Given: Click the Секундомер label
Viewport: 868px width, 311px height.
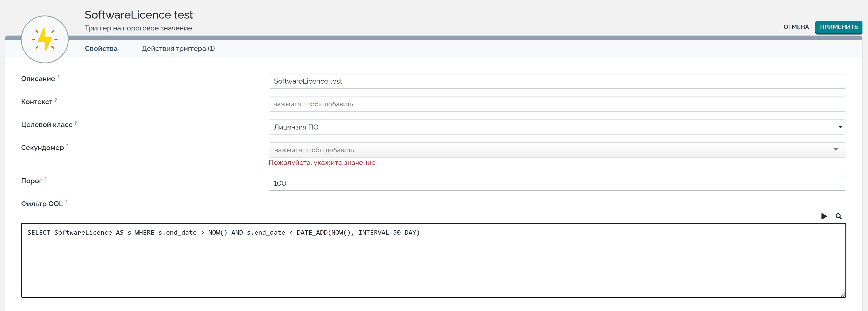Looking at the screenshot, I should (42, 148).
